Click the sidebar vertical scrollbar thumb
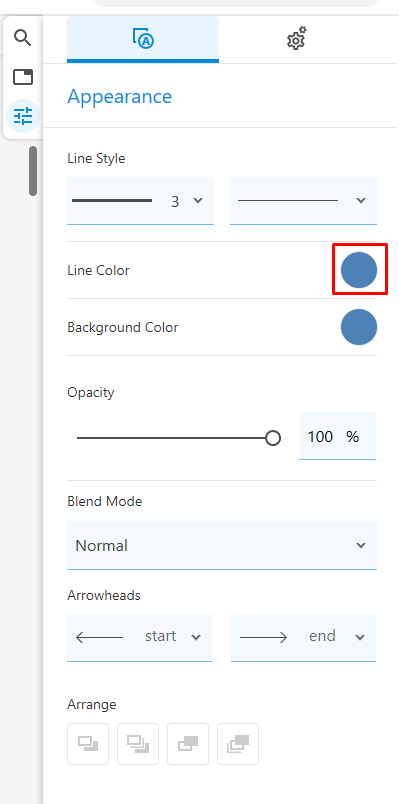This screenshot has height=804, width=399. (x=33, y=171)
